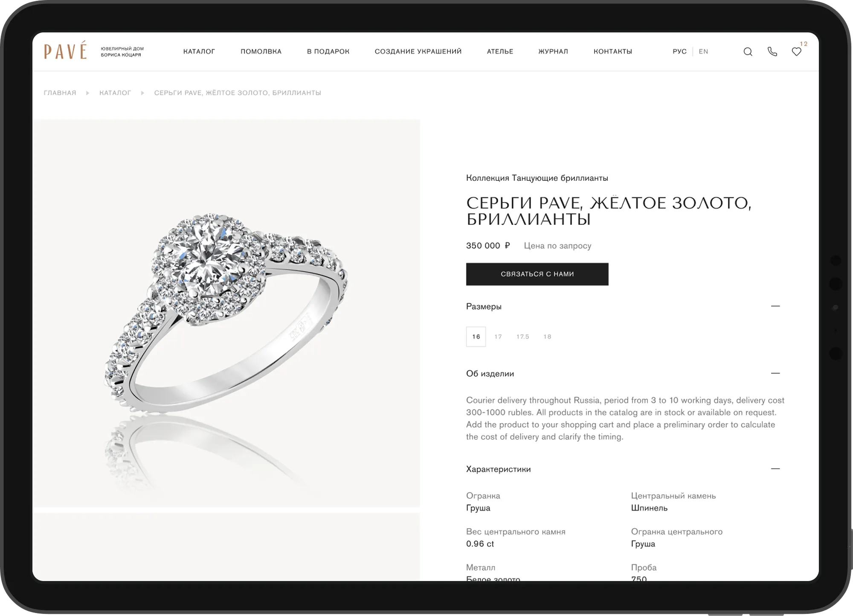Image resolution: width=853 pixels, height=616 pixels.
Task: Select ring size 17.5
Action: [522, 337]
